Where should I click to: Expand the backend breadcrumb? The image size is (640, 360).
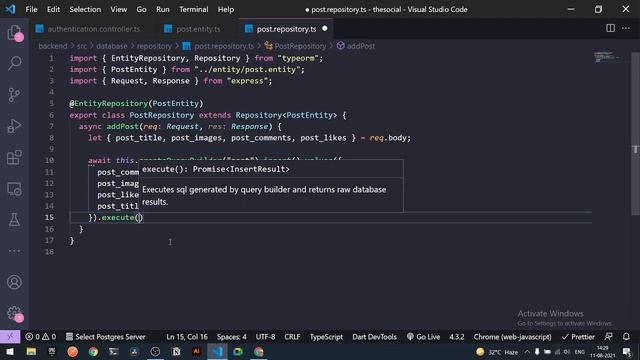(x=53, y=46)
